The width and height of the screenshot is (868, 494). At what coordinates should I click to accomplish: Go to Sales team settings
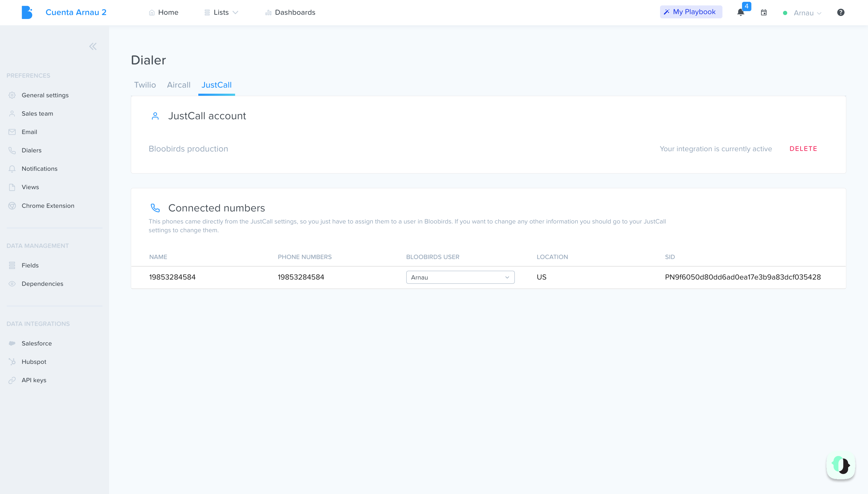click(x=37, y=114)
